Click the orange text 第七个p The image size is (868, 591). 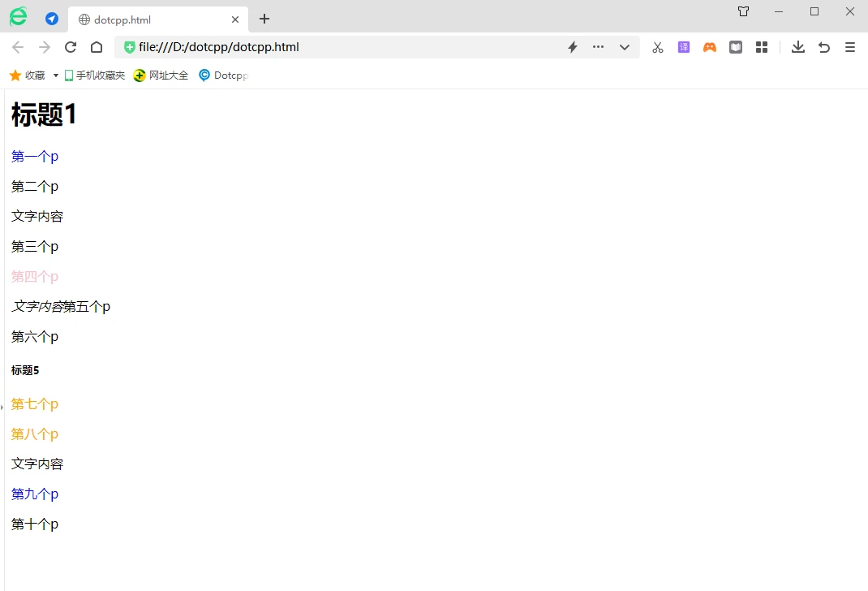(34, 404)
